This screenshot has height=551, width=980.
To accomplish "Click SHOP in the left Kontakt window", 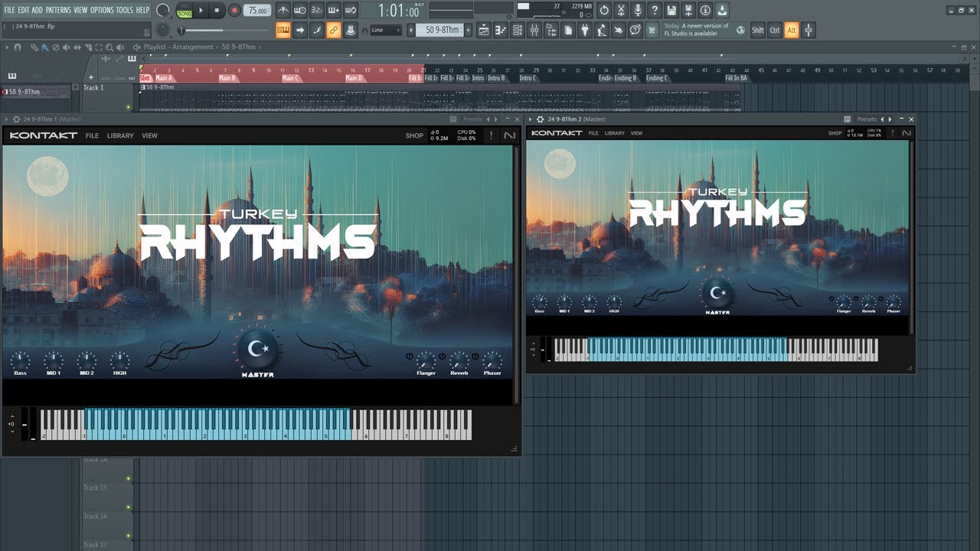I will (x=414, y=135).
